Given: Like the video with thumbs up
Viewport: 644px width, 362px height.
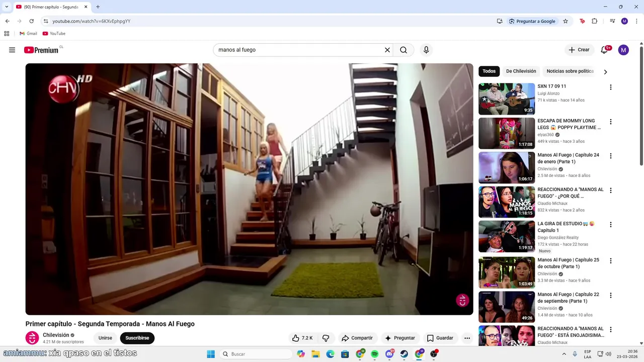Looking at the screenshot, I should 302,338.
